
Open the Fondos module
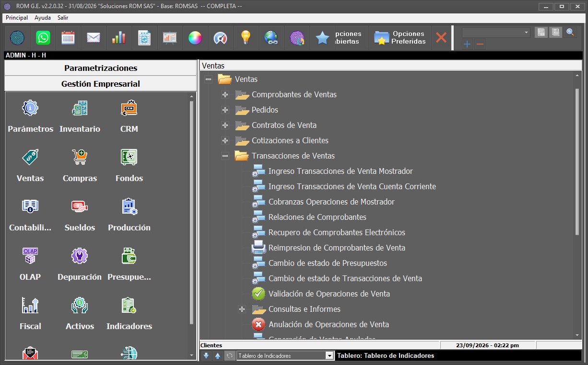[129, 166]
